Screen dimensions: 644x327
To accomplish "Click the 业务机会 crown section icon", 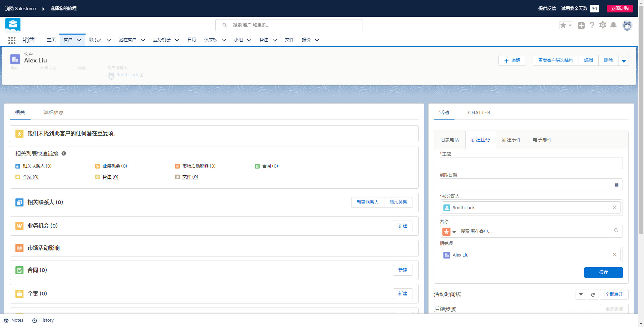I will pyautogui.click(x=19, y=226).
